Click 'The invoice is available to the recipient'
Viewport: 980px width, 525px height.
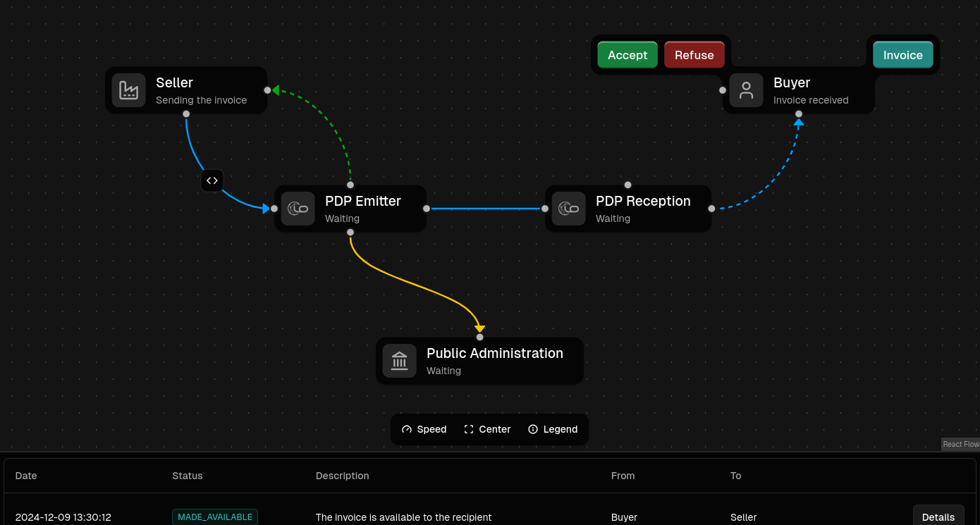[404, 517]
